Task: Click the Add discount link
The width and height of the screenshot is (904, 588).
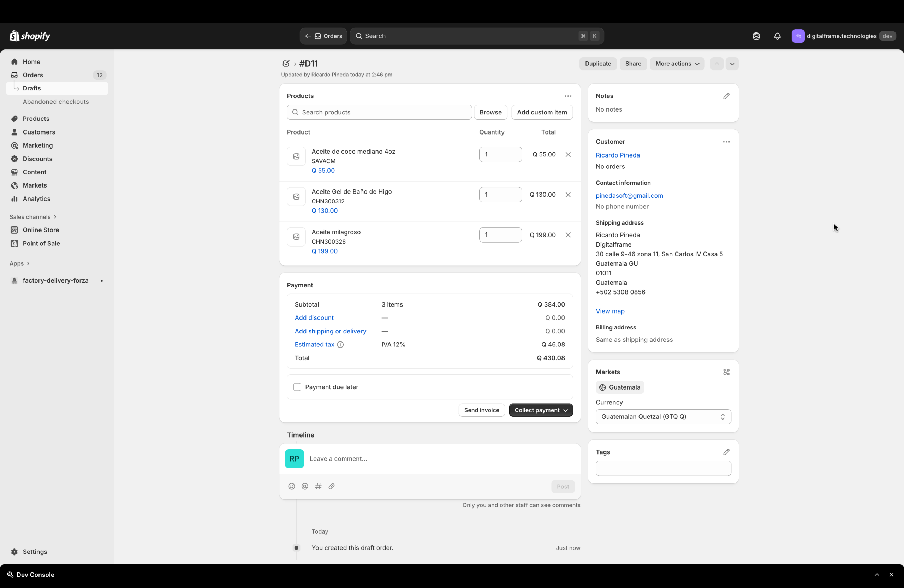Action: click(x=314, y=318)
